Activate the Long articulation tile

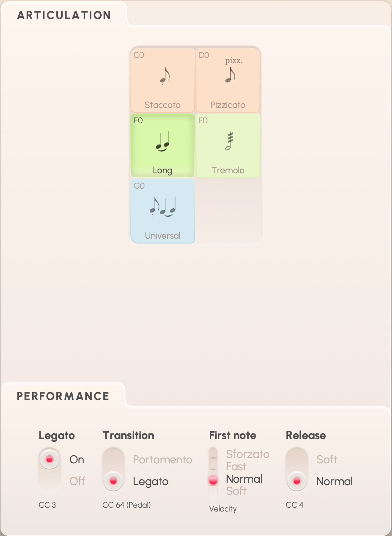163,145
